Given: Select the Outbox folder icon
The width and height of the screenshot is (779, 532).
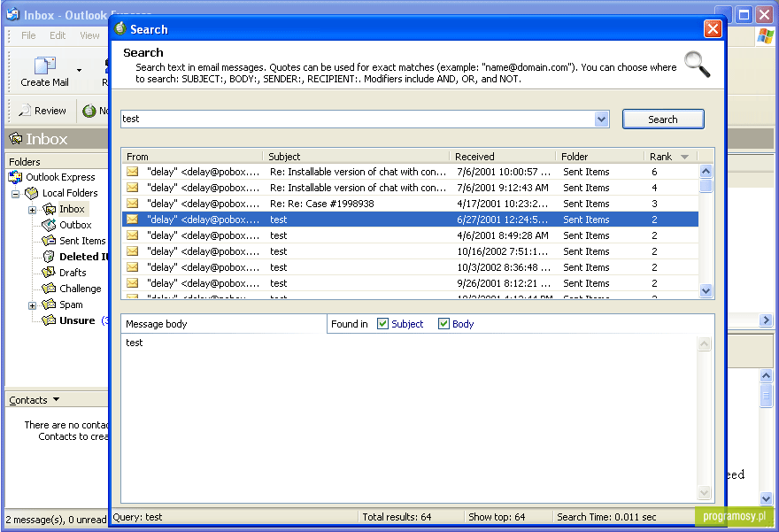Looking at the screenshot, I should click(x=49, y=225).
